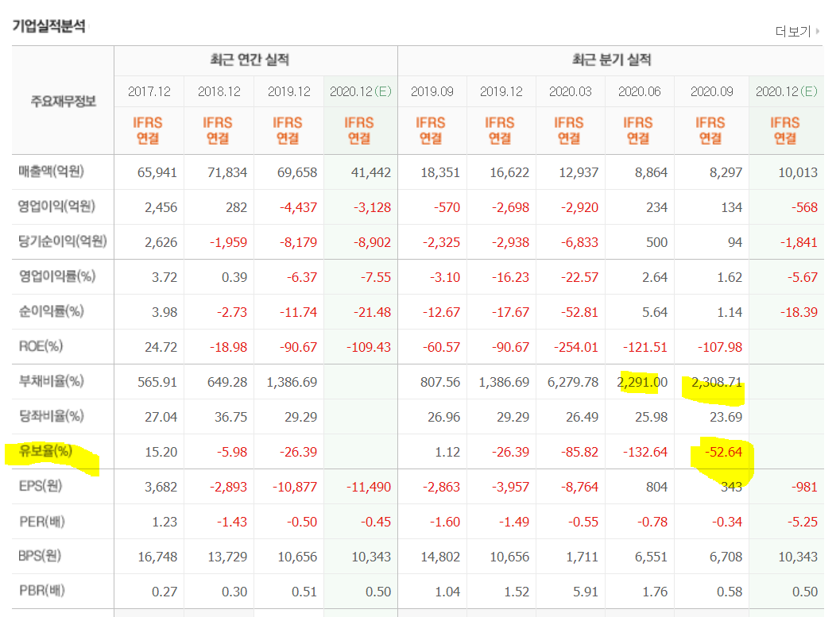840x617 pixels.
Task: Select the 0.27 PBR value
Action: tap(165, 592)
